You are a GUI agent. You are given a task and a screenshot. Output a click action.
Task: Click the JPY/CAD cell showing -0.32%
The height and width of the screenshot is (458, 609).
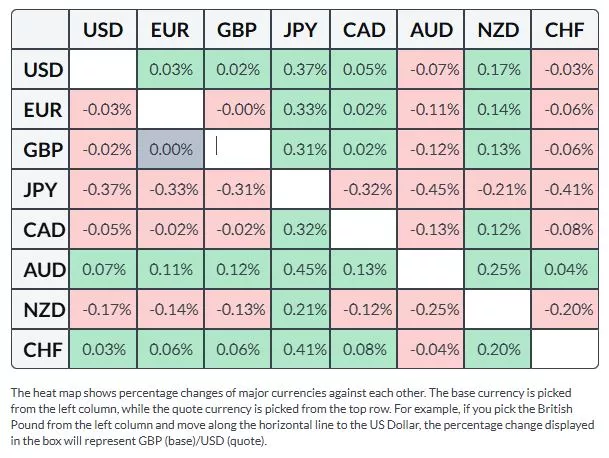367,189
